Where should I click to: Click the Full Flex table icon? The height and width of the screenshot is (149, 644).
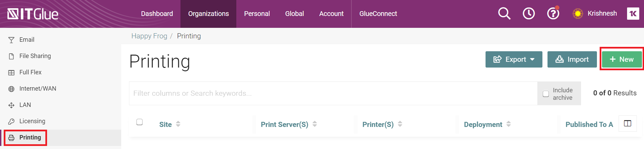(12, 73)
